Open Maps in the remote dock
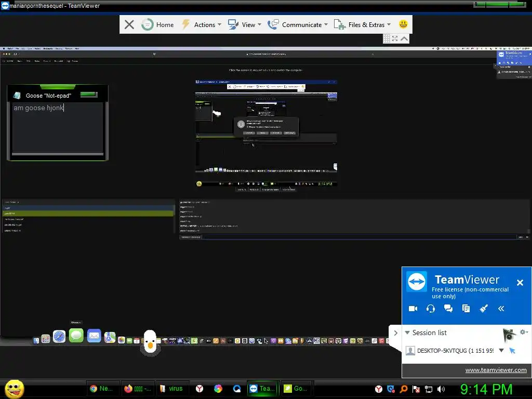Viewport: 532px width, 399px height. click(110, 337)
